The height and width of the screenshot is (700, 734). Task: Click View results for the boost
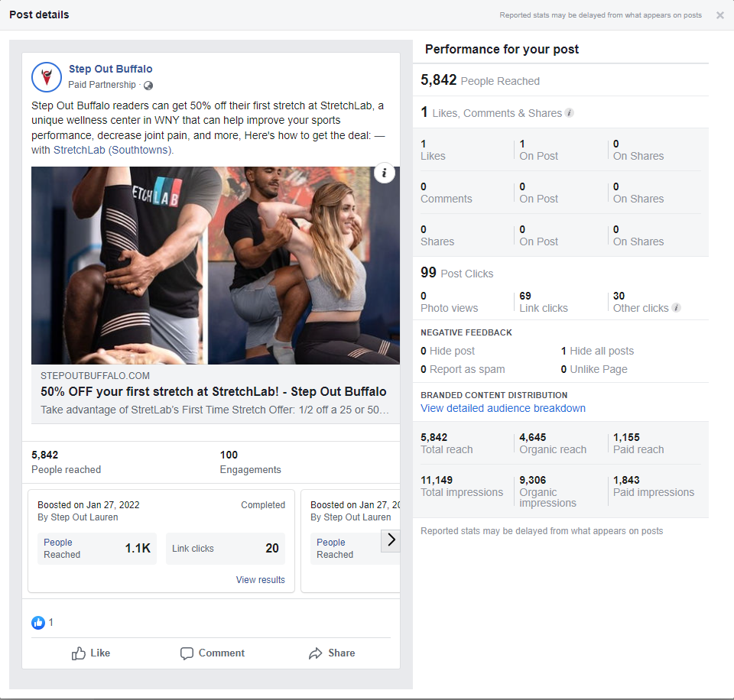point(260,580)
